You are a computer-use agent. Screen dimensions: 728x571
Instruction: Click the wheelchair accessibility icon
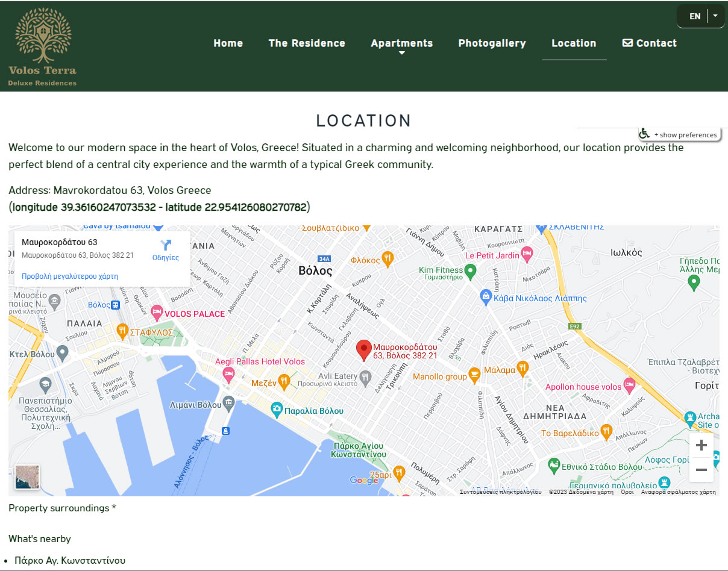tap(645, 134)
